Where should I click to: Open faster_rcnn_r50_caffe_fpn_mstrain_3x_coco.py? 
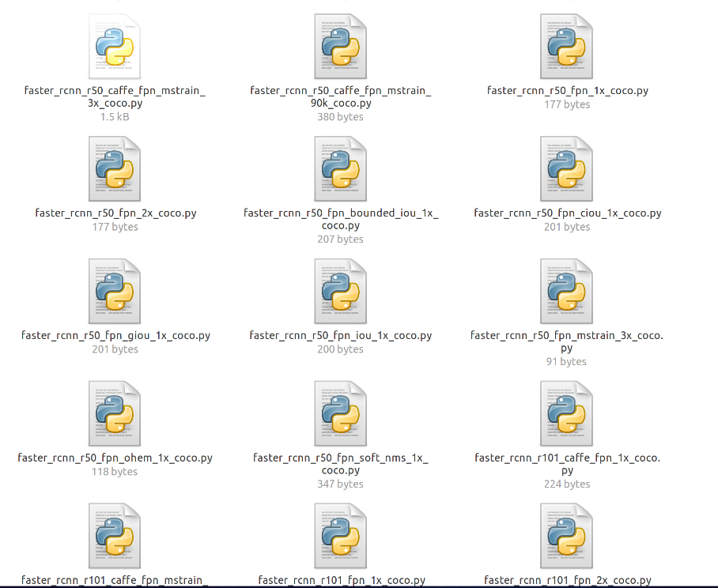point(115,46)
